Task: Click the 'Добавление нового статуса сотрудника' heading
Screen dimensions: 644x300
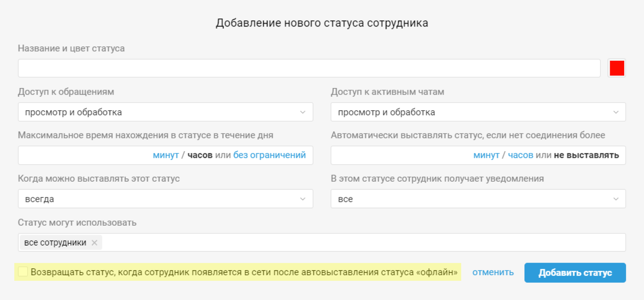Action: 322,23
